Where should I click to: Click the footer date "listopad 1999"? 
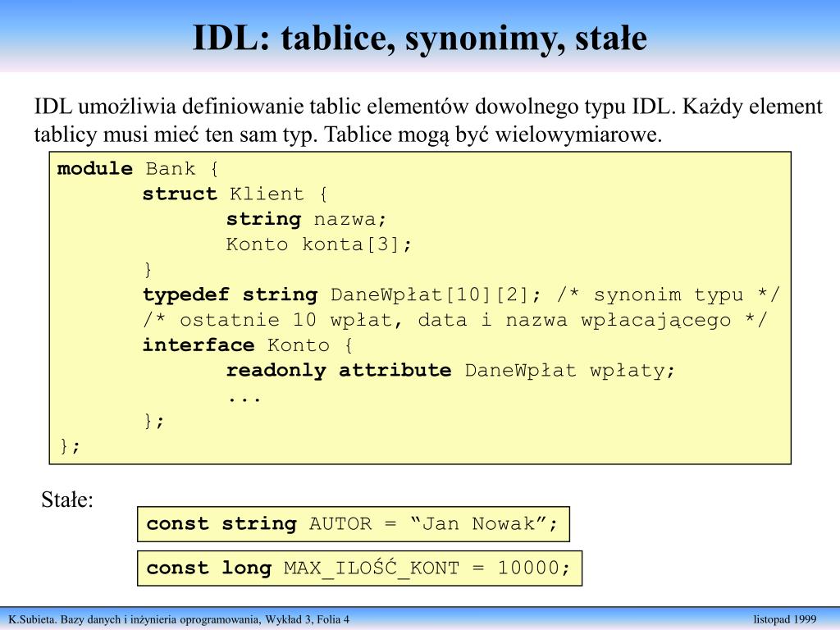[785, 620]
